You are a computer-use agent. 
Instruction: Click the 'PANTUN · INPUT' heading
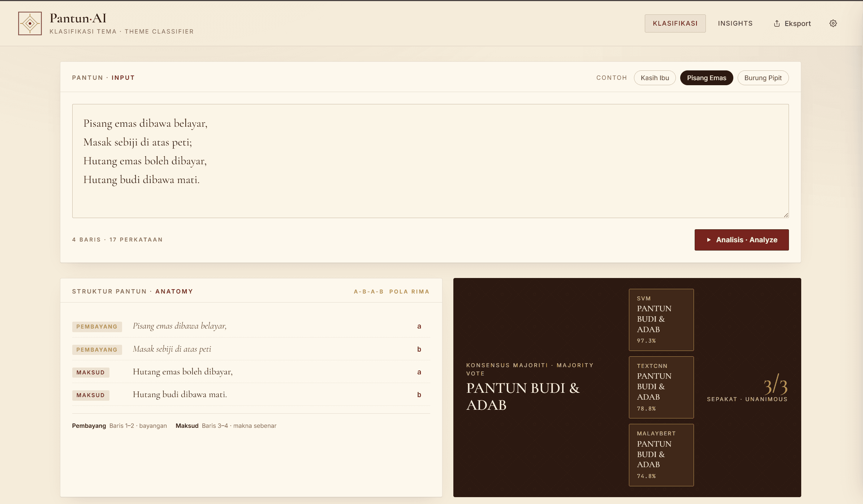103,78
